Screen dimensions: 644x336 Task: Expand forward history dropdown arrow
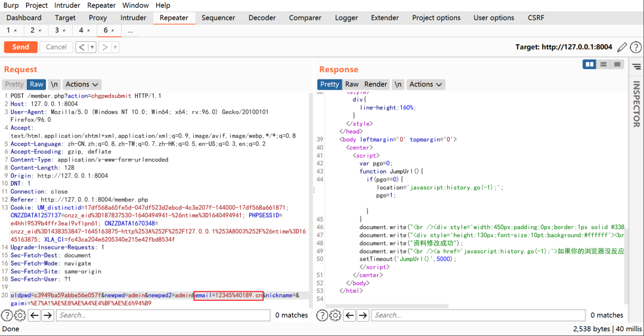point(115,47)
